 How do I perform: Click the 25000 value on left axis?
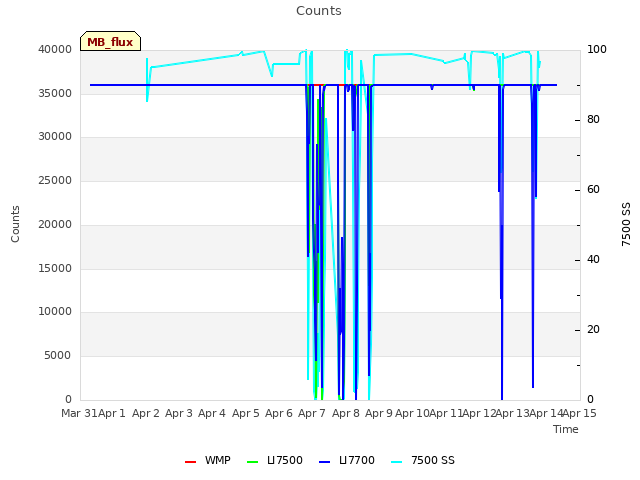55,181
